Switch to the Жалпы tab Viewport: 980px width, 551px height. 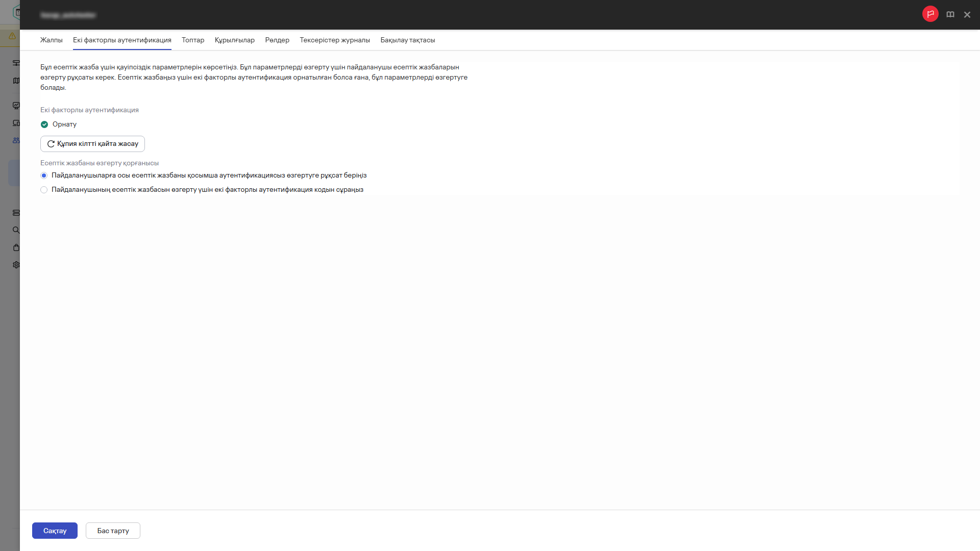pyautogui.click(x=51, y=40)
